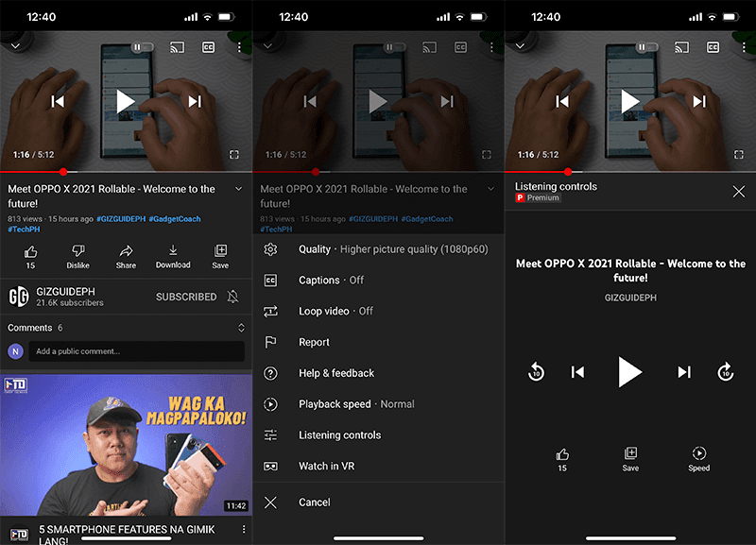Toggle autoplay switch in right screen player

(x=646, y=47)
